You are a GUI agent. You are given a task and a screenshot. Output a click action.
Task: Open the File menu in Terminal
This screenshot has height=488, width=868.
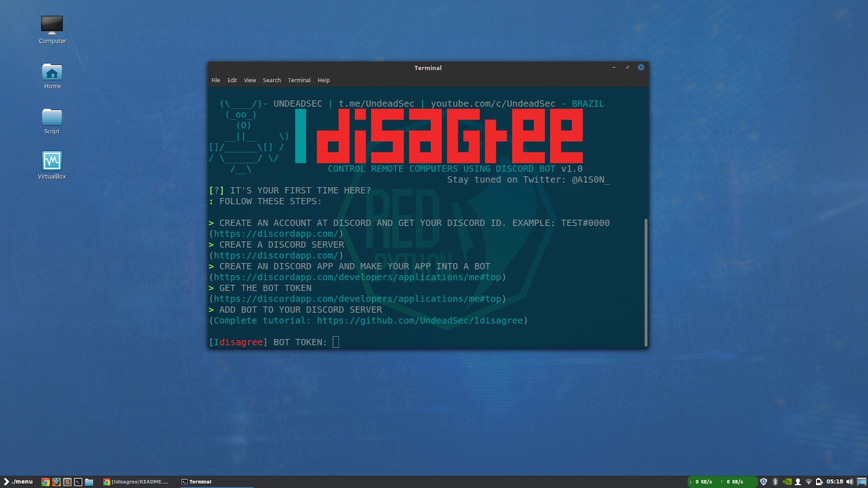pos(216,80)
